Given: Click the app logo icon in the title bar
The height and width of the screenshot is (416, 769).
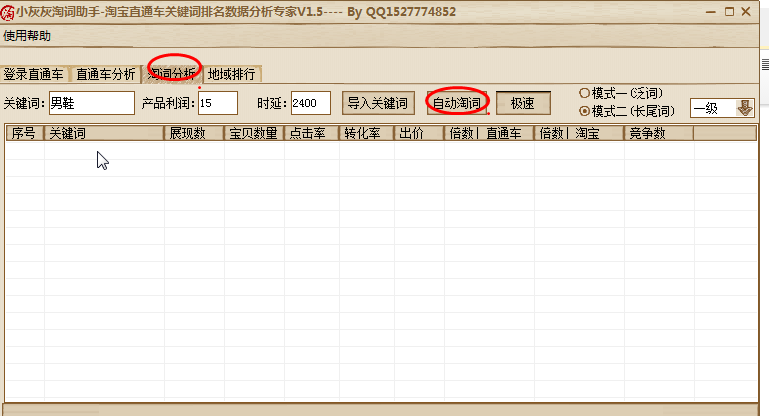Looking at the screenshot, I should pyautogui.click(x=7, y=12).
